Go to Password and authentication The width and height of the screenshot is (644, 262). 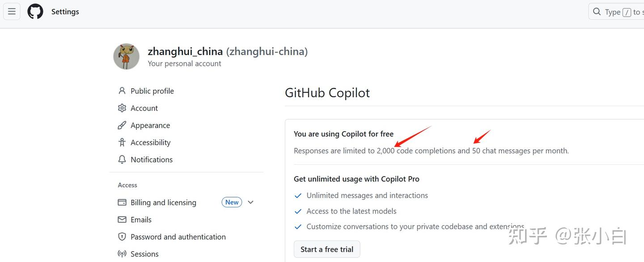(178, 236)
